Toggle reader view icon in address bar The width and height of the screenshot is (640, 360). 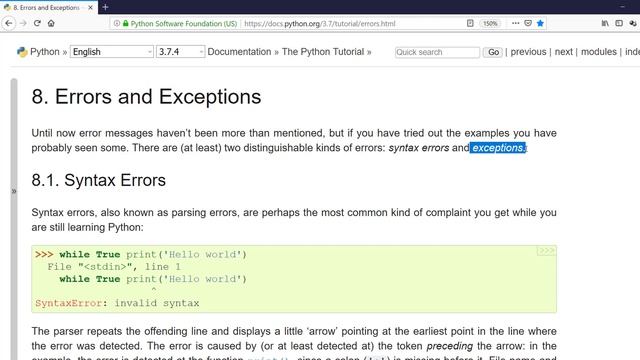470,23
